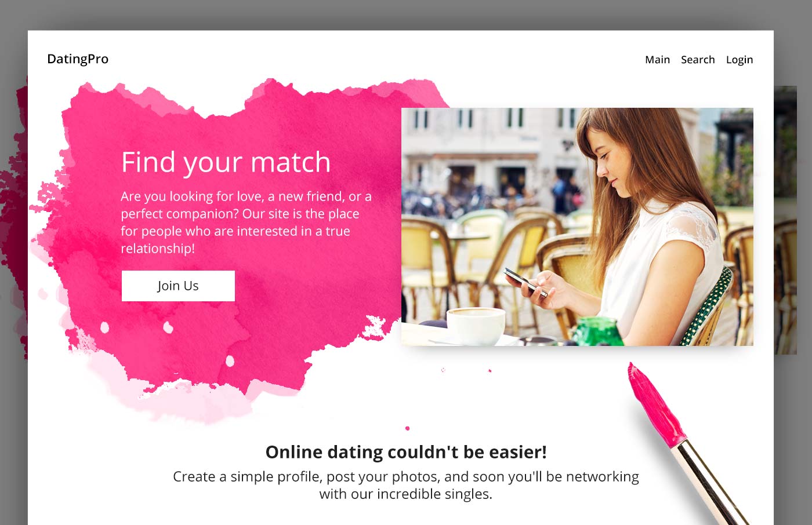Click the Join Us button

coord(178,286)
